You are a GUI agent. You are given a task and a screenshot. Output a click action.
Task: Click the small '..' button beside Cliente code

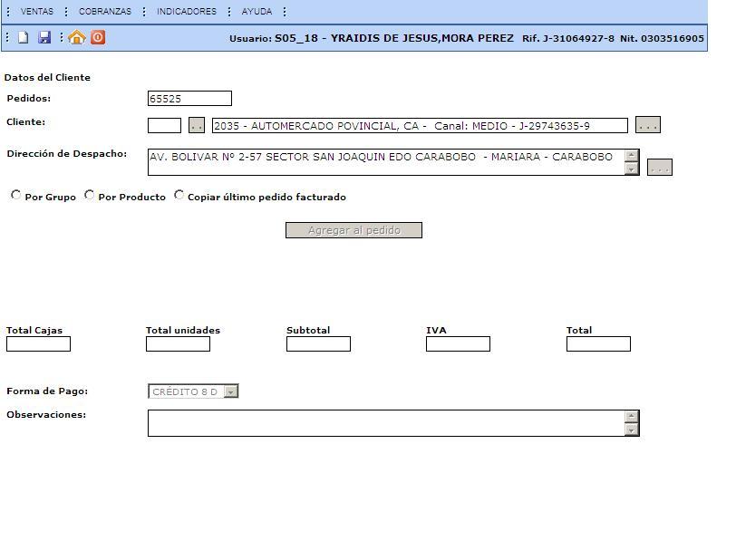click(196, 125)
